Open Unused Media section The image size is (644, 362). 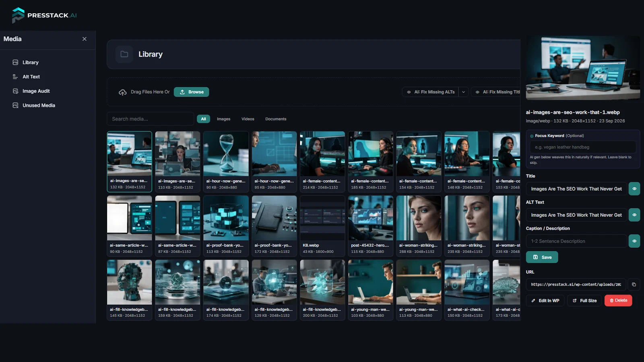(39, 105)
